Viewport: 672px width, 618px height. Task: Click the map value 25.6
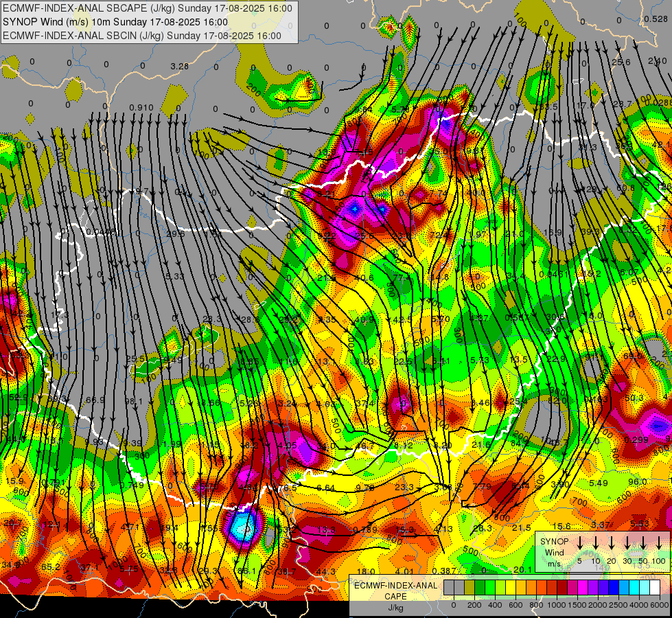(621, 62)
